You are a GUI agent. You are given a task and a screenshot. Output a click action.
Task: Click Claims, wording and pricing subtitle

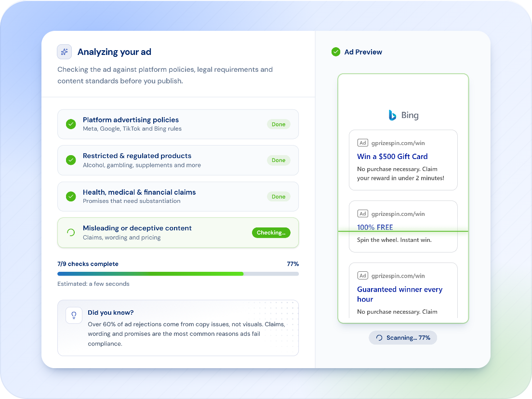pos(122,237)
